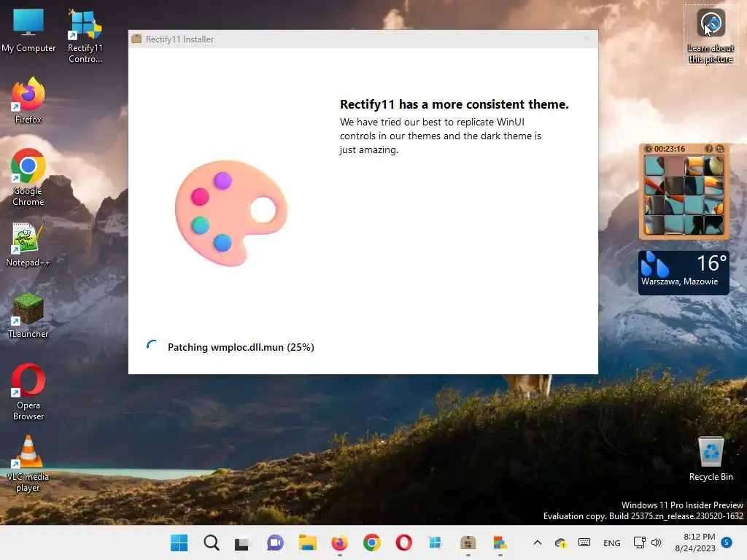
Task: Open the Rectify11 Control Center shortcut
Action: pos(85,36)
